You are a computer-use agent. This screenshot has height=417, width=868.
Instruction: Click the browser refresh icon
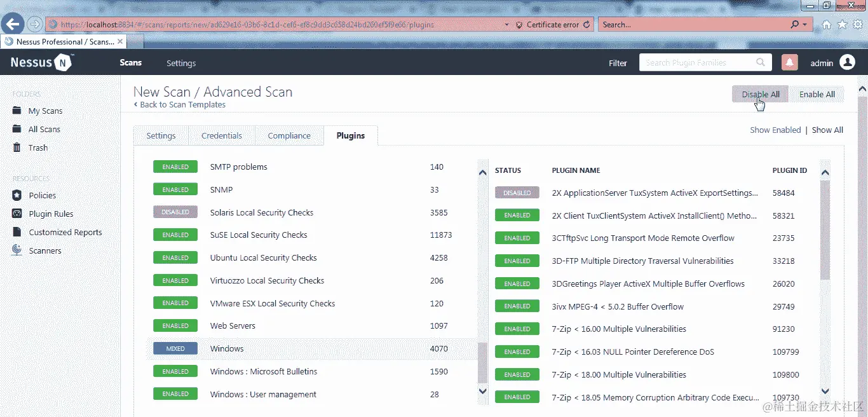pyautogui.click(x=587, y=25)
